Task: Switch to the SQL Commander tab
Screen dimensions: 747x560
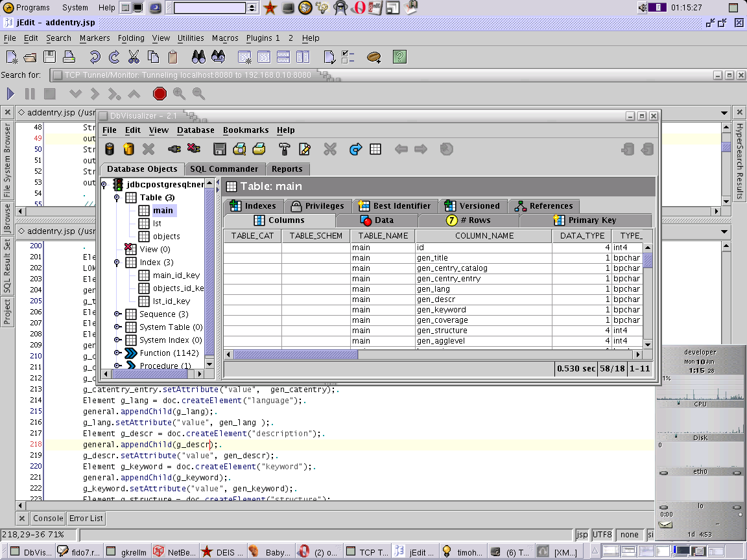Action: pos(224,169)
